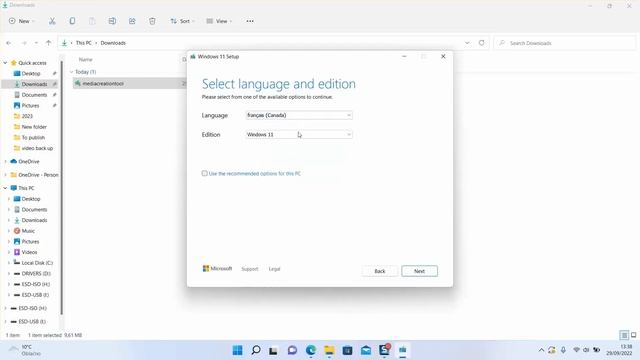The width and height of the screenshot is (640, 360).
Task: Select Downloads under Quick access
Action: click(34, 84)
